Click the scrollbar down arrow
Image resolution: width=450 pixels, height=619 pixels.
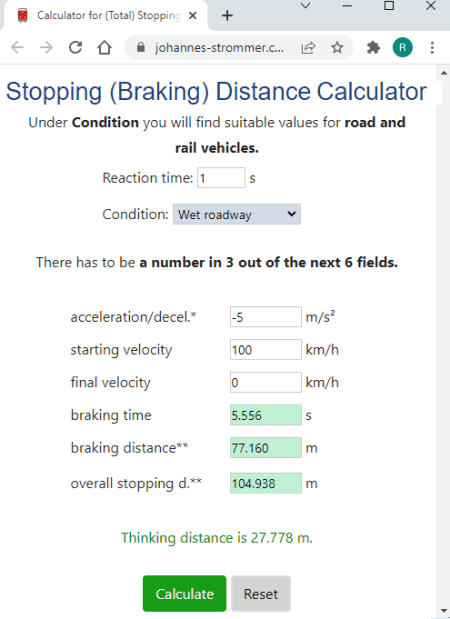tap(444, 611)
